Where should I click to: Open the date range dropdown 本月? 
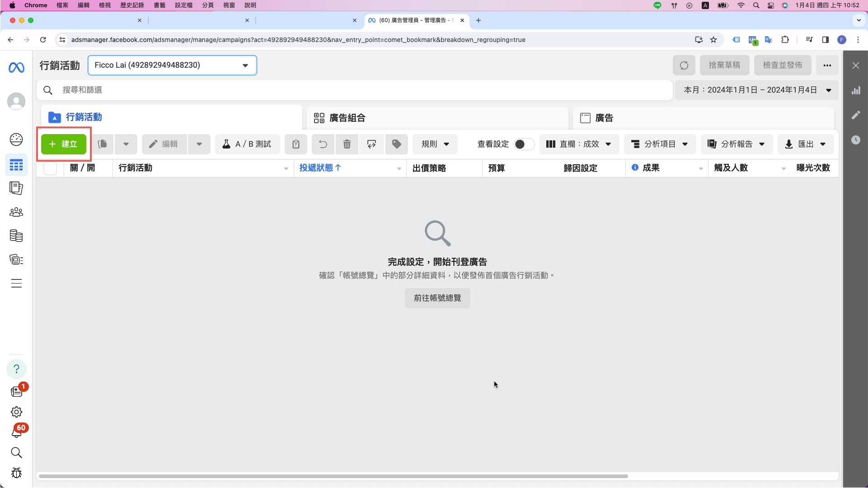pos(757,90)
